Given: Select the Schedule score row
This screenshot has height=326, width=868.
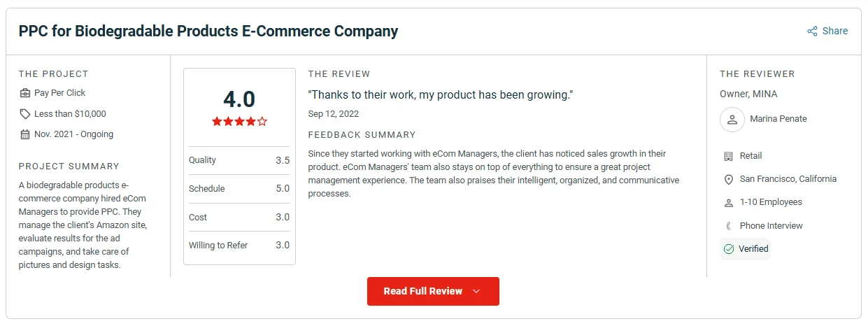Looking at the screenshot, I should coord(239,189).
